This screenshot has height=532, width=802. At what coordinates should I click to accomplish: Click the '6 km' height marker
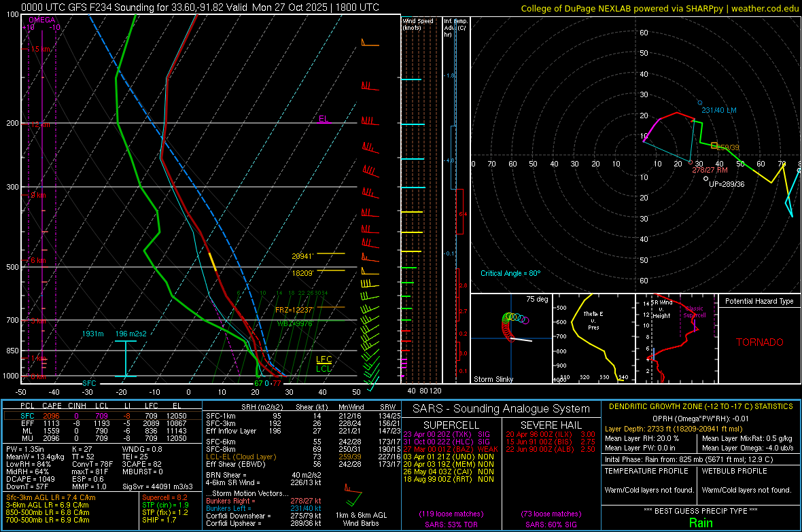[38, 260]
